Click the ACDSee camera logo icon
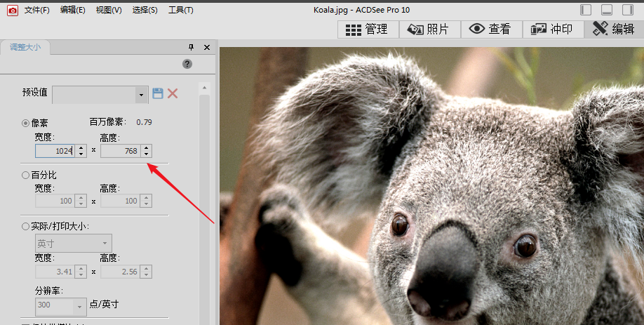This screenshot has width=644, height=325. [12, 10]
